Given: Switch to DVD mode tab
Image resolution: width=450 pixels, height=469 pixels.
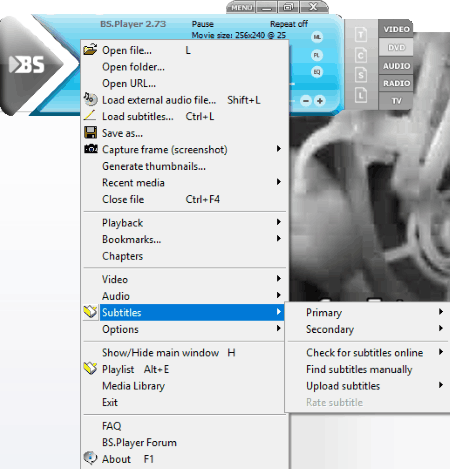Looking at the screenshot, I should click(396, 48).
